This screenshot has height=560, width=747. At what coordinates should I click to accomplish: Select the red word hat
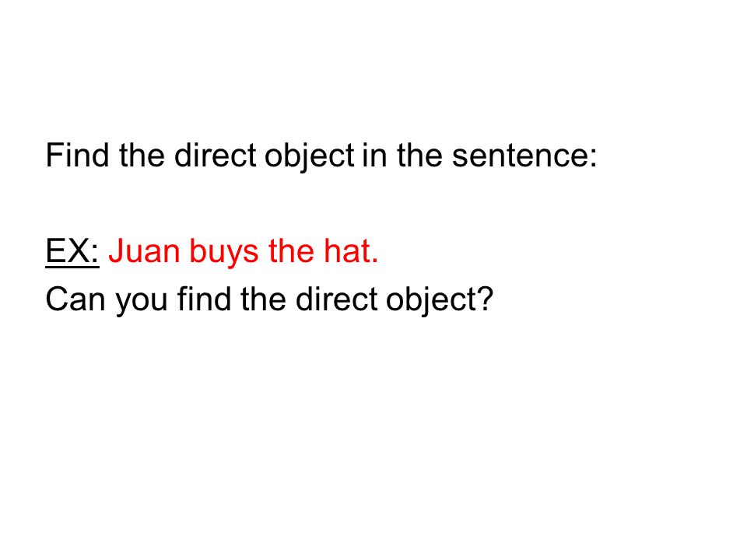coord(345,251)
